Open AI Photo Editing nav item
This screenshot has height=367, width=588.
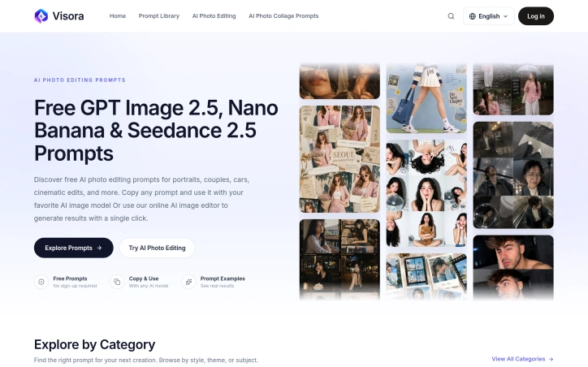point(214,15)
